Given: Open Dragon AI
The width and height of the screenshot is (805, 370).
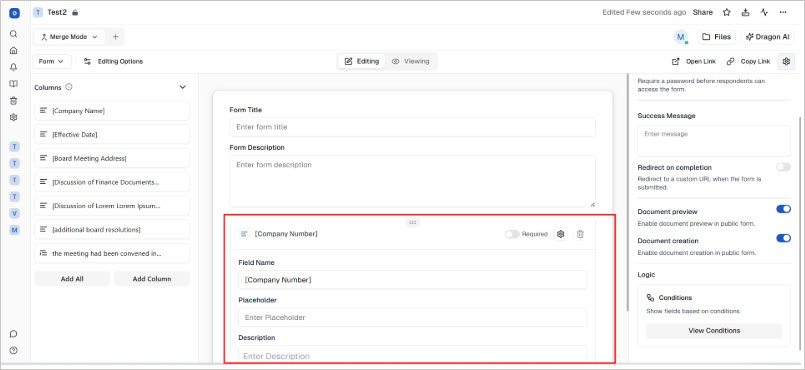Looking at the screenshot, I should [768, 37].
